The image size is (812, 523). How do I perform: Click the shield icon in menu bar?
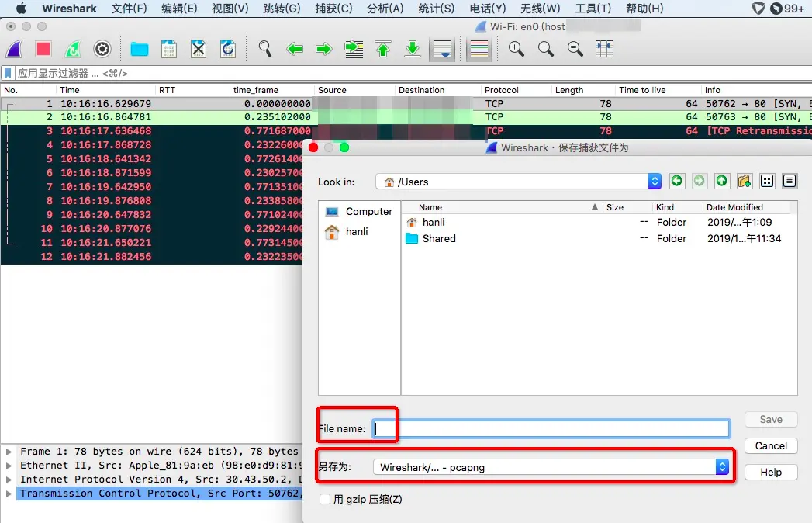(x=758, y=9)
